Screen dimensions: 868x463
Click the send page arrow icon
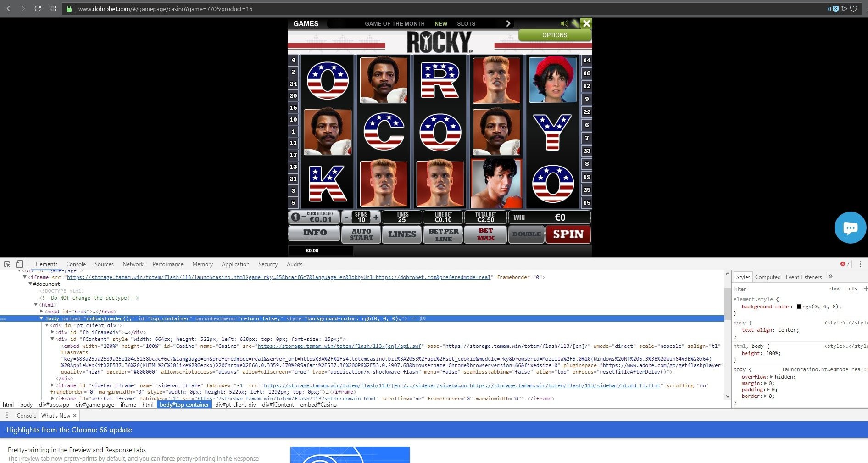[x=844, y=9]
